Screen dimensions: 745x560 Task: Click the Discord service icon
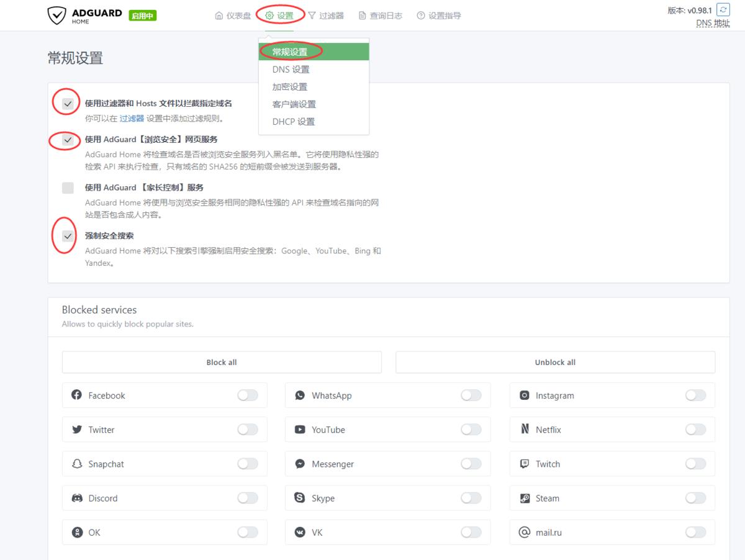pyautogui.click(x=76, y=498)
